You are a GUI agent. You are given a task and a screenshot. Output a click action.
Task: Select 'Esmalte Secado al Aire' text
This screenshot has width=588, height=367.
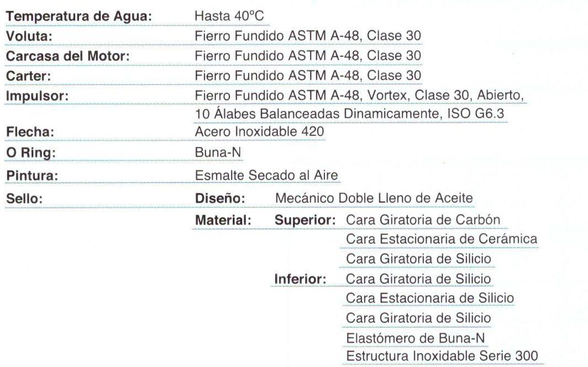tap(266, 175)
